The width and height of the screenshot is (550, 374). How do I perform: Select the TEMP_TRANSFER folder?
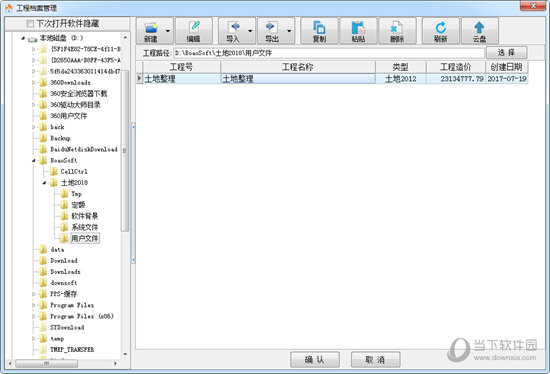tap(72, 350)
